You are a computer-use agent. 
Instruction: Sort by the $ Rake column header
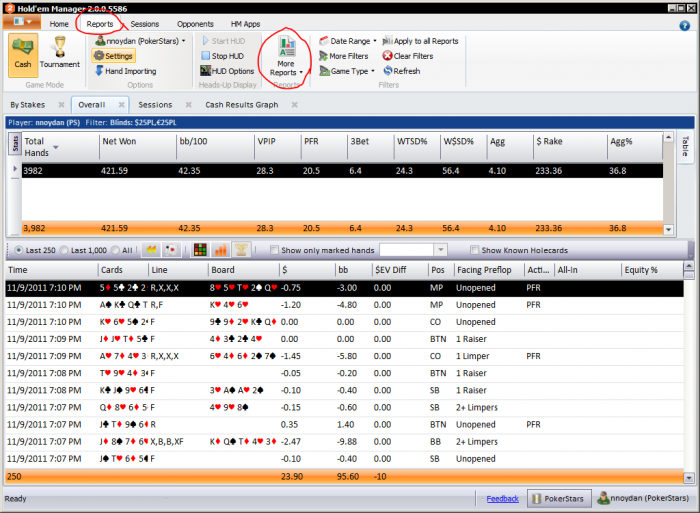[570, 146]
